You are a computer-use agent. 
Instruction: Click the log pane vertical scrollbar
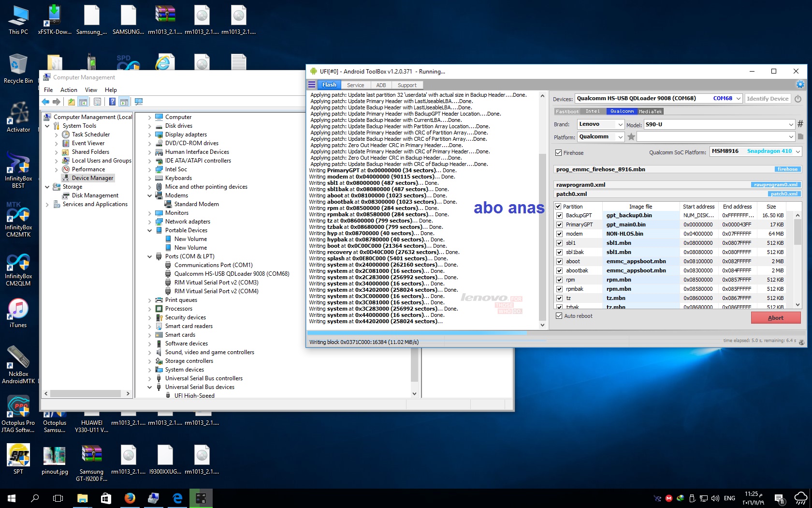pos(542,210)
